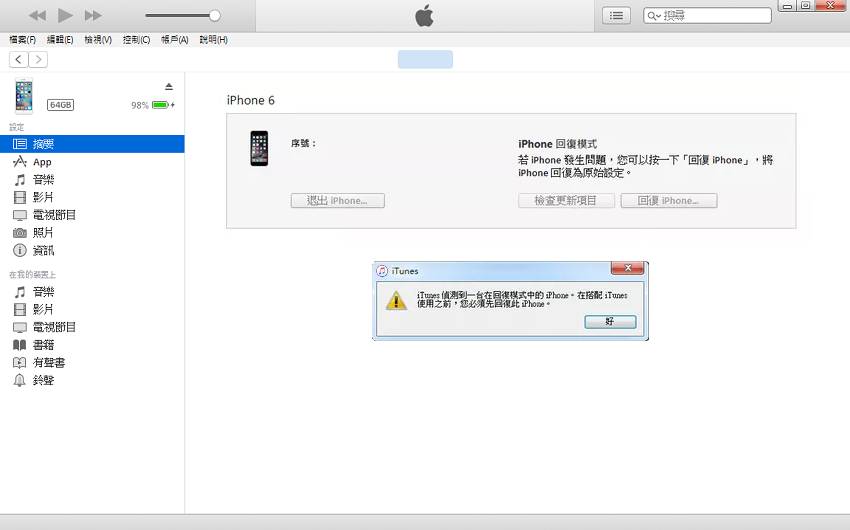Open the 編輯(E) menu
Screen dimensions: 850x530
pyautogui.click(x=60, y=40)
